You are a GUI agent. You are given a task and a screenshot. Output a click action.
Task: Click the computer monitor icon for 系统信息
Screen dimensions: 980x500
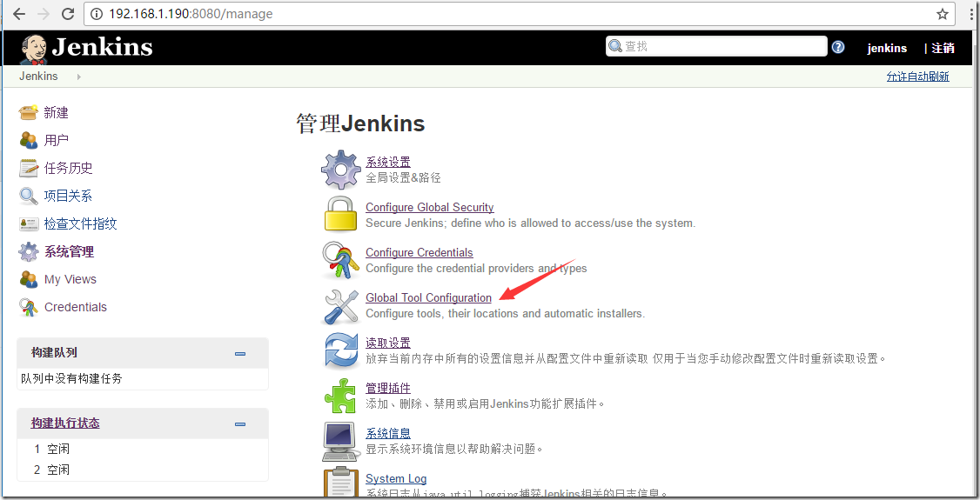coord(340,441)
